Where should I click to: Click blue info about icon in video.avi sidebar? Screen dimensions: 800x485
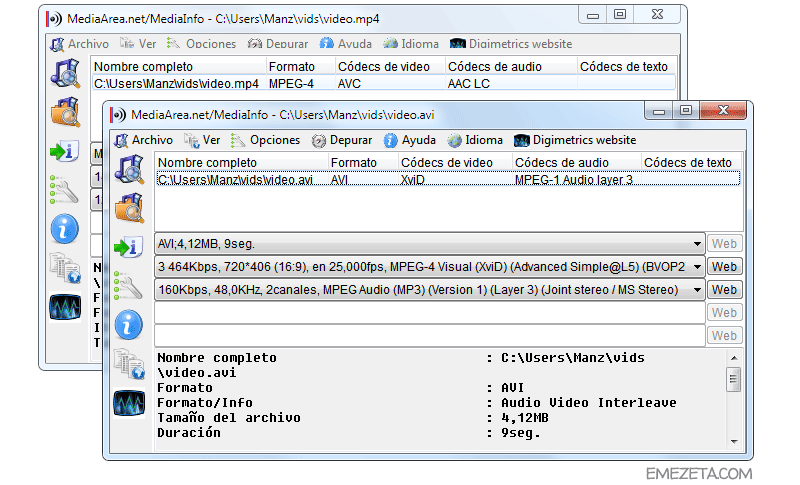(129, 325)
